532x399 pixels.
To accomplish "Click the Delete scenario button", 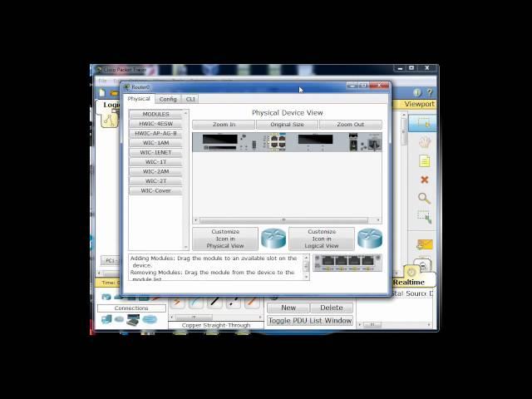I will click(332, 308).
